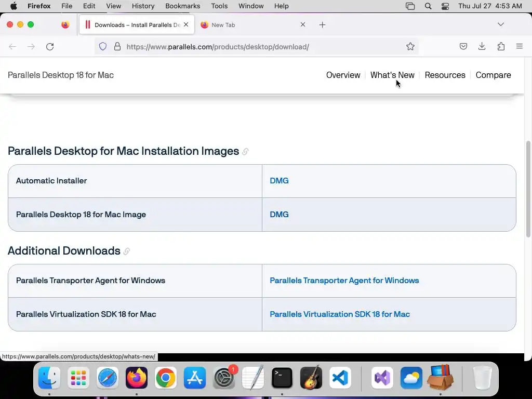Open Spotlight search in menu bar
This screenshot has width=532, height=399.
pos(428,6)
